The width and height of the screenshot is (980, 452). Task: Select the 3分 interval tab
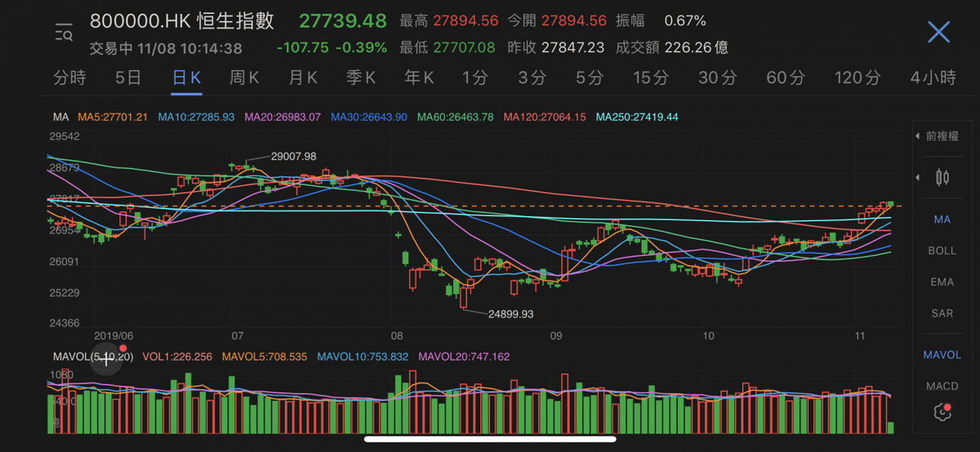(x=532, y=78)
